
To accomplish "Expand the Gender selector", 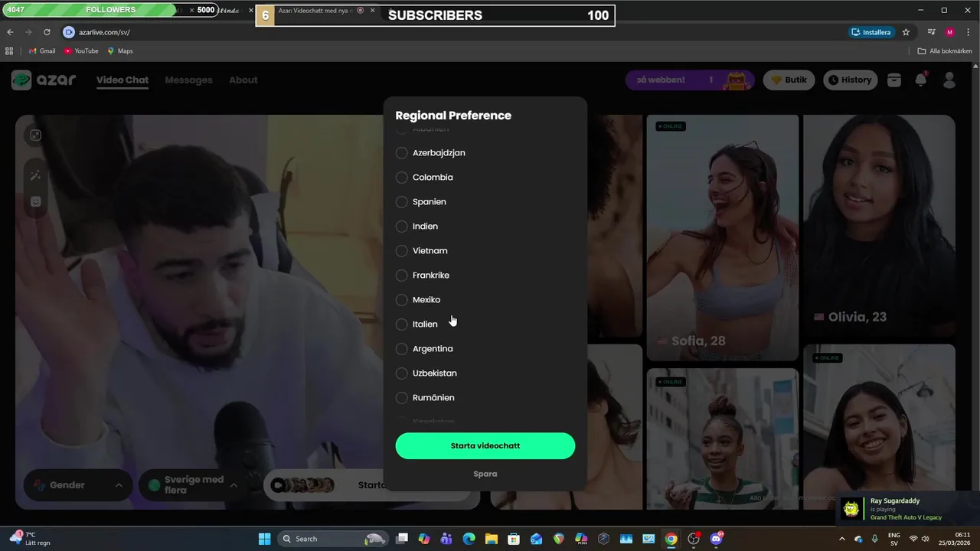I will coord(77,485).
